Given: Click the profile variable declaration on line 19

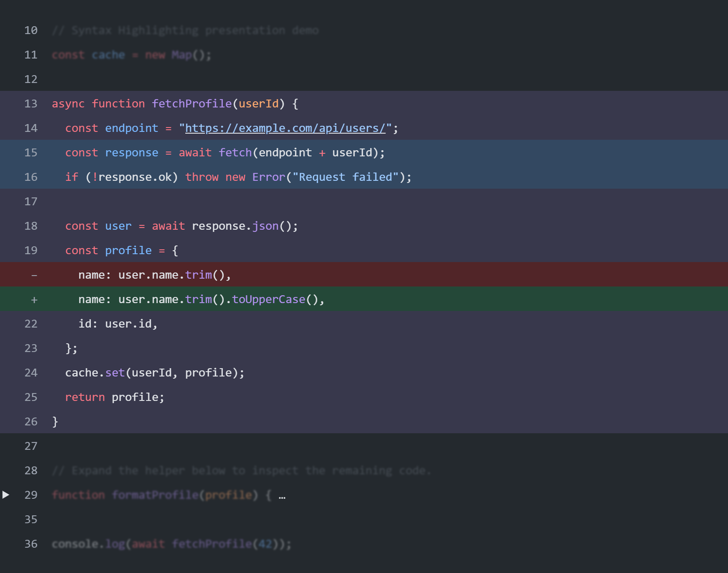Looking at the screenshot, I should [x=128, y=250].
